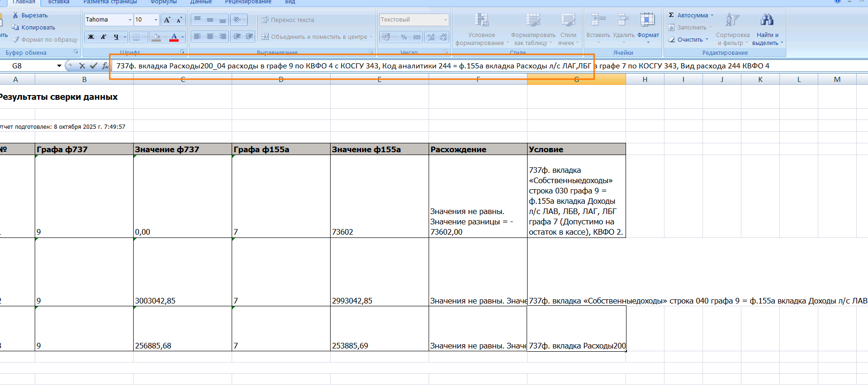Image resolution: width=868 pixels, height=385 pixels.
Task: Open Сортировка и фильтр menu
Action: [x=732, y=30]
